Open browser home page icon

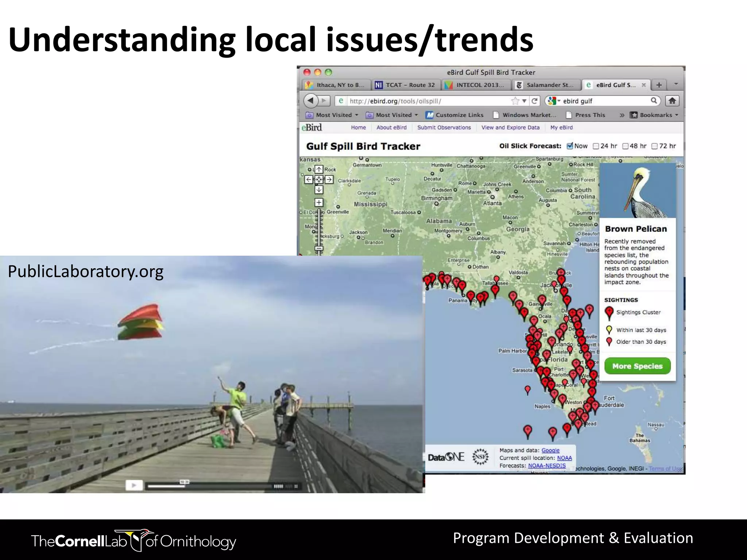point(672,101)
